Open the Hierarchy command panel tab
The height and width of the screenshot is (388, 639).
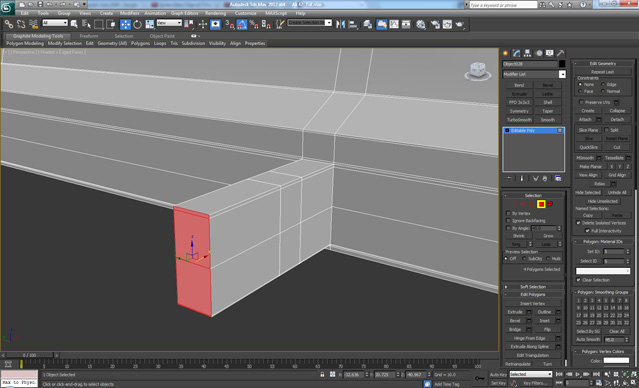coord(527,53)
